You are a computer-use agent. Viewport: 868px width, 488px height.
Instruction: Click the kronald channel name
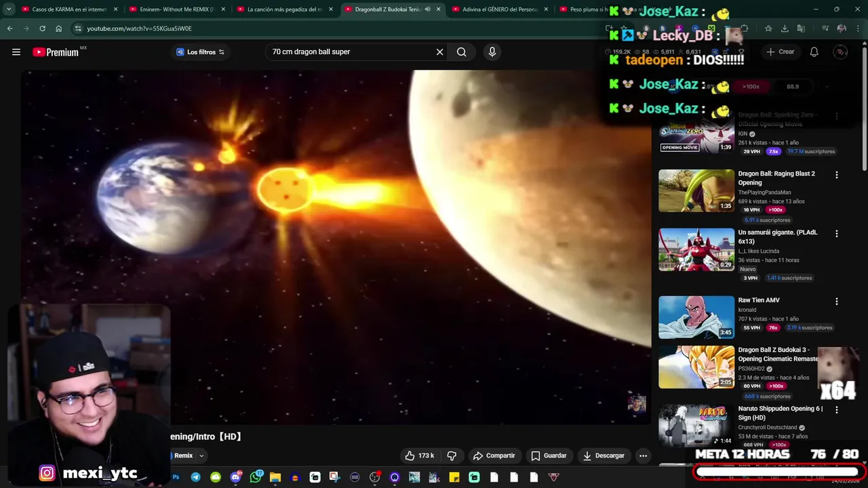point(747,310)
